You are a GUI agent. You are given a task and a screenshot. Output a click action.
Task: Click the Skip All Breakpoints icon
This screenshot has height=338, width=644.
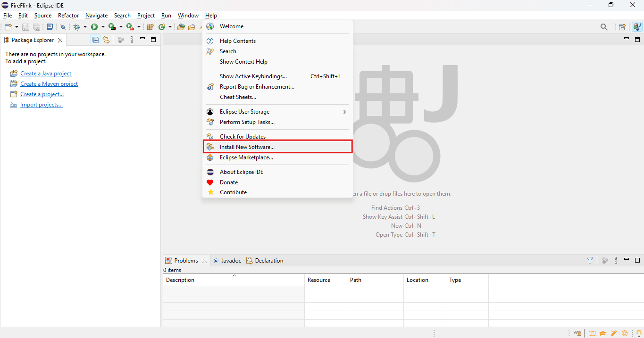tap(63, 27)
